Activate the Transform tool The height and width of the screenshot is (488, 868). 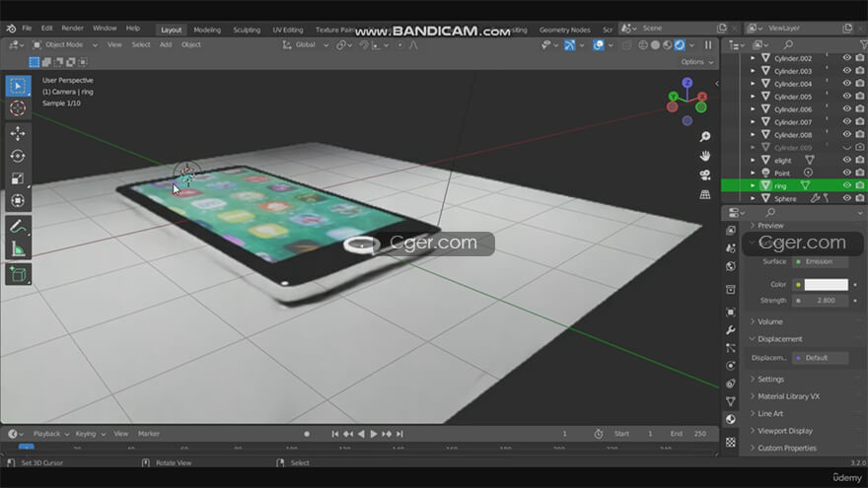click(x=18, y=201)
